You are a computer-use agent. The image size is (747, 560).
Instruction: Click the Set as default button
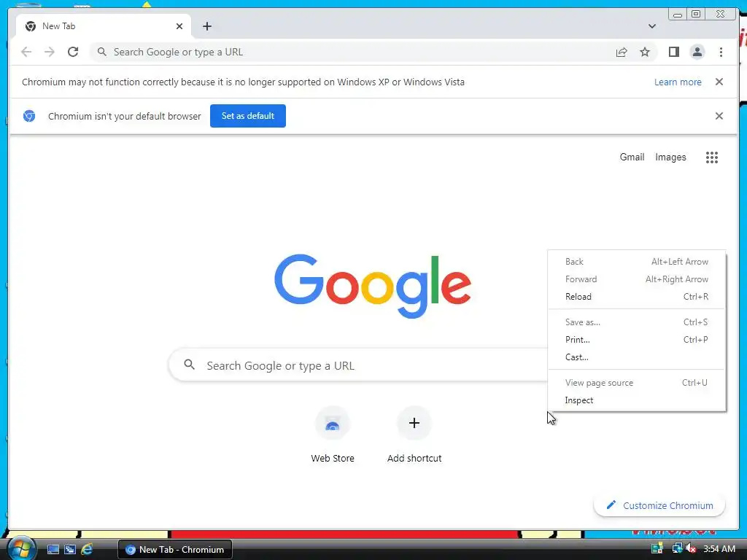pyautogui.click(x=248, y=116)
